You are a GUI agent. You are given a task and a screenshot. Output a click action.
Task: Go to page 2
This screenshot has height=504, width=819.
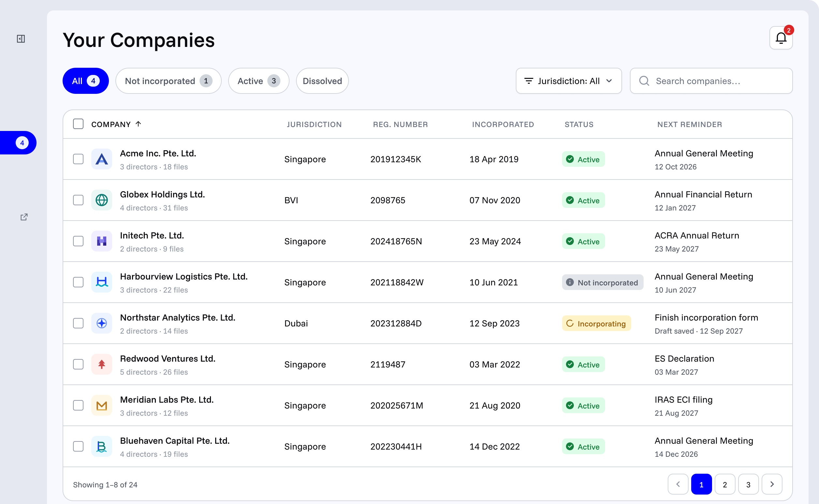point(724,484)
